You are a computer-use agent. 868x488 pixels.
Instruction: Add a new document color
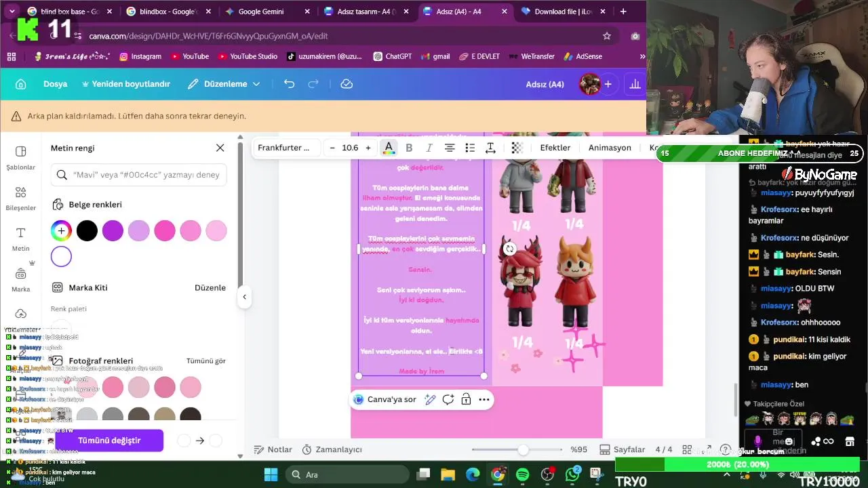point(61,231)
